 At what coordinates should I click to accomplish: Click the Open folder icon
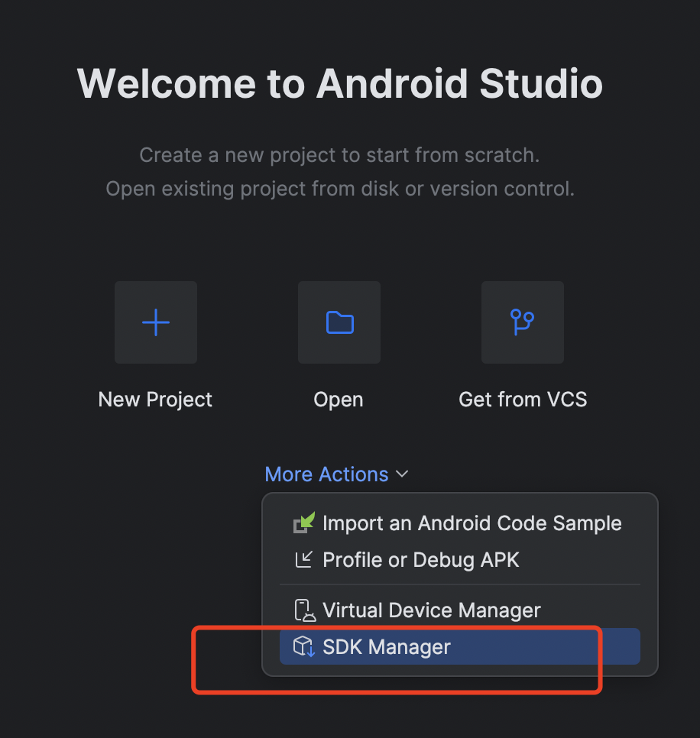point(339,322)
